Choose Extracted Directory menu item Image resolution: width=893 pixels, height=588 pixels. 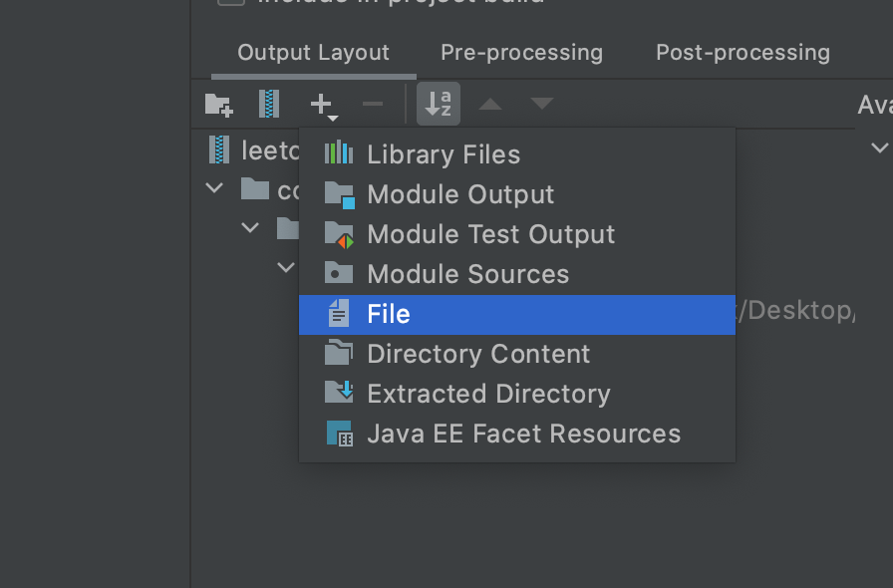click(488, 394)
